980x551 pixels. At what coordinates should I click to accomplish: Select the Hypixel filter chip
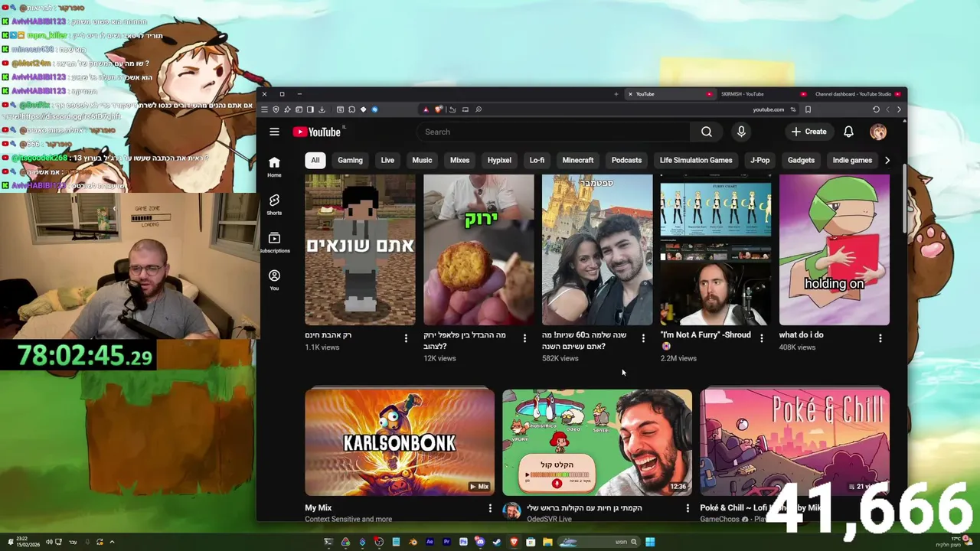pos(499,160)
